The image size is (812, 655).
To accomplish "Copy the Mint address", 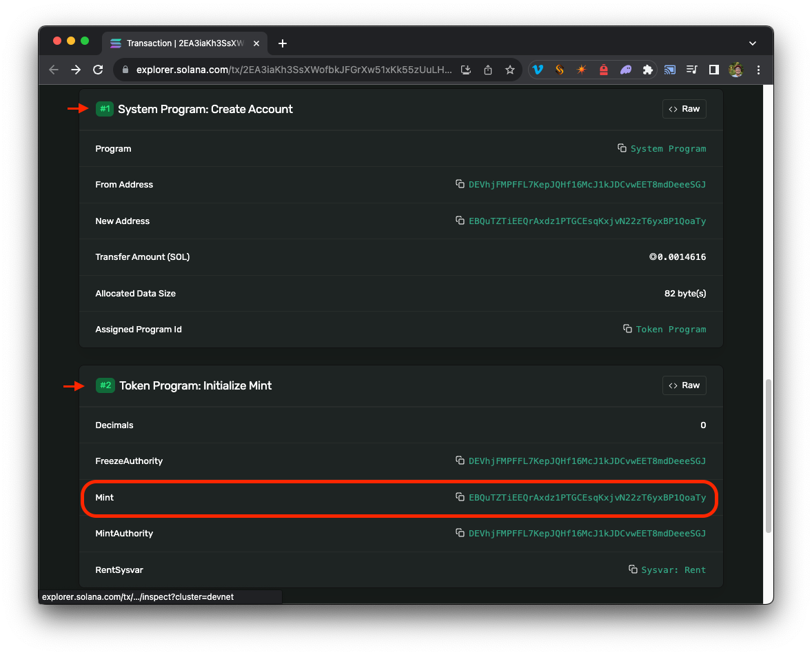I will (460, 497).
